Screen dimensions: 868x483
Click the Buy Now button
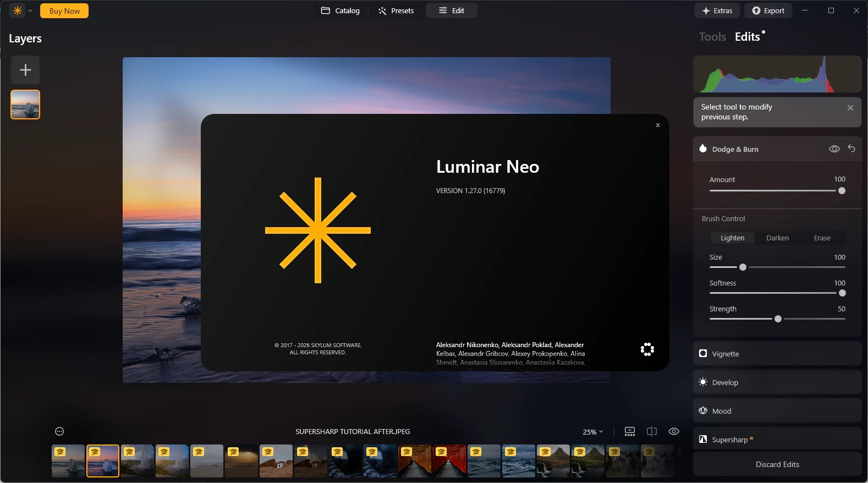tap(64, 11)
